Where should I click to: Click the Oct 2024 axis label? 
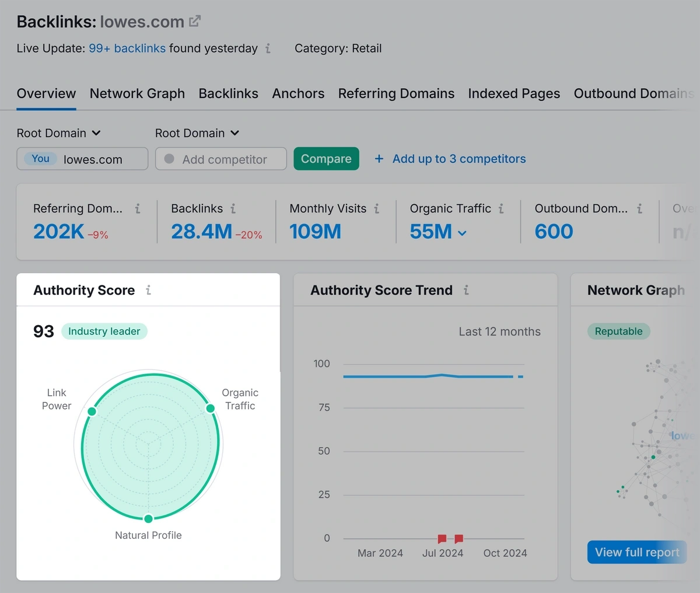pos(505,553)
